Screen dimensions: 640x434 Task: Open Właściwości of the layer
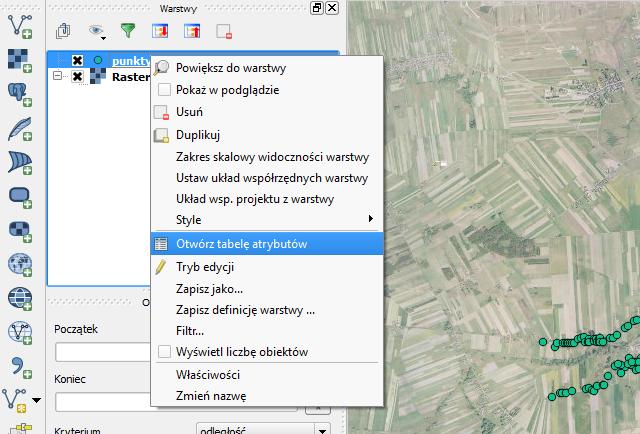click(x=267, y=375)
